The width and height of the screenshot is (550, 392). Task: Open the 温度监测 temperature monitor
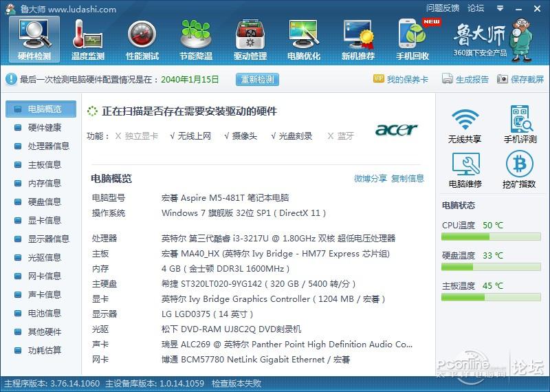(x=88, y=40)
